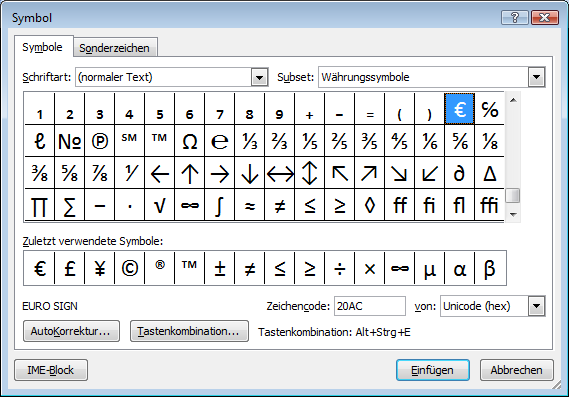Select the script small ℓ symbol
Image resolution: width=569 pixels, height=397 pixels.
point(39,141)
